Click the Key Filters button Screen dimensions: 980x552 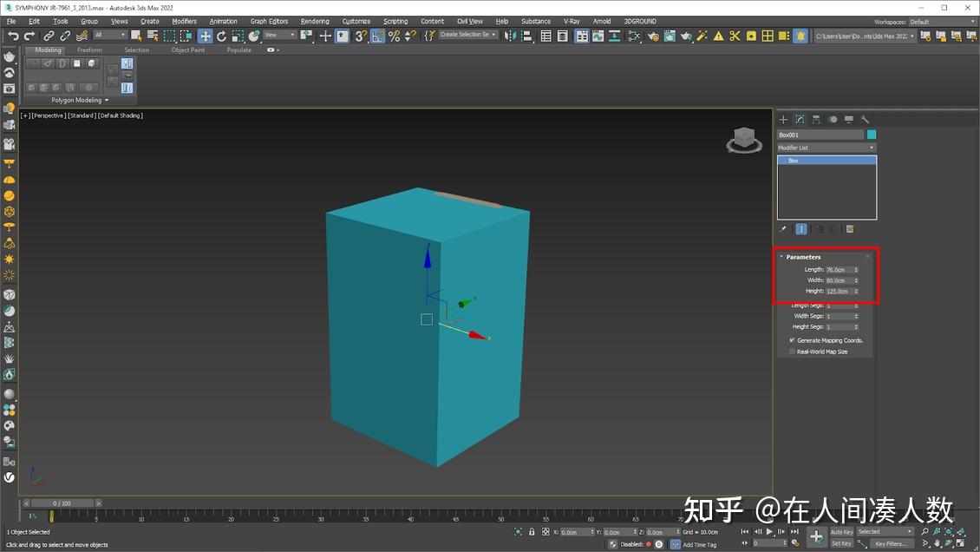892,544
